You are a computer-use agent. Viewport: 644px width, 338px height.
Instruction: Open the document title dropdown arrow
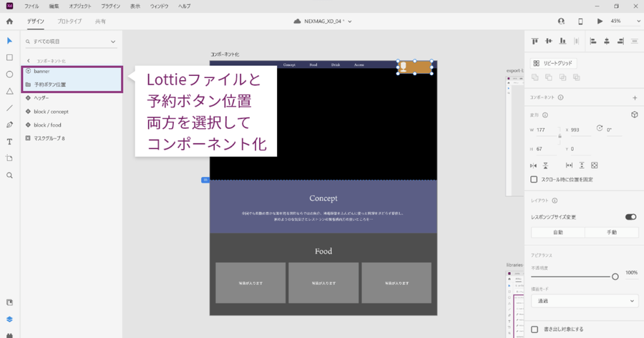350,21
